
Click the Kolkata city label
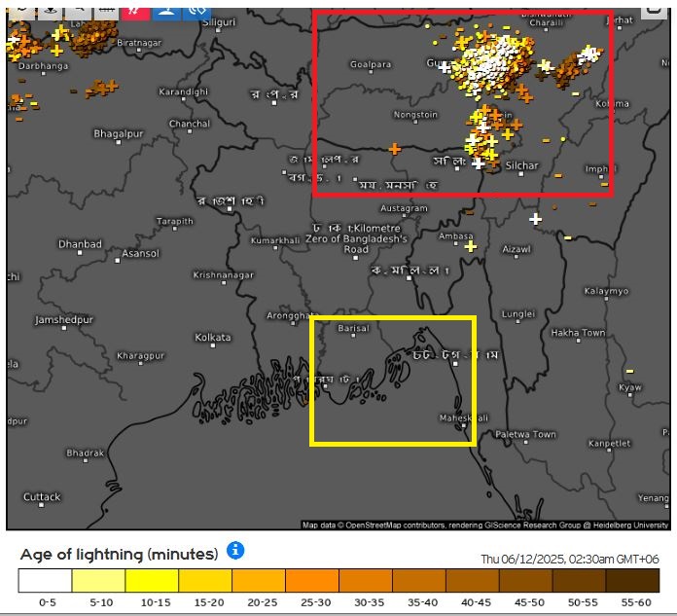212,338
